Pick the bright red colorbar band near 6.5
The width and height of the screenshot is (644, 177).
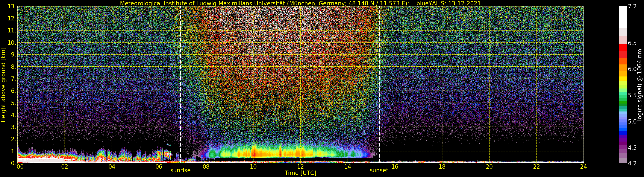(x=623, y=47)
